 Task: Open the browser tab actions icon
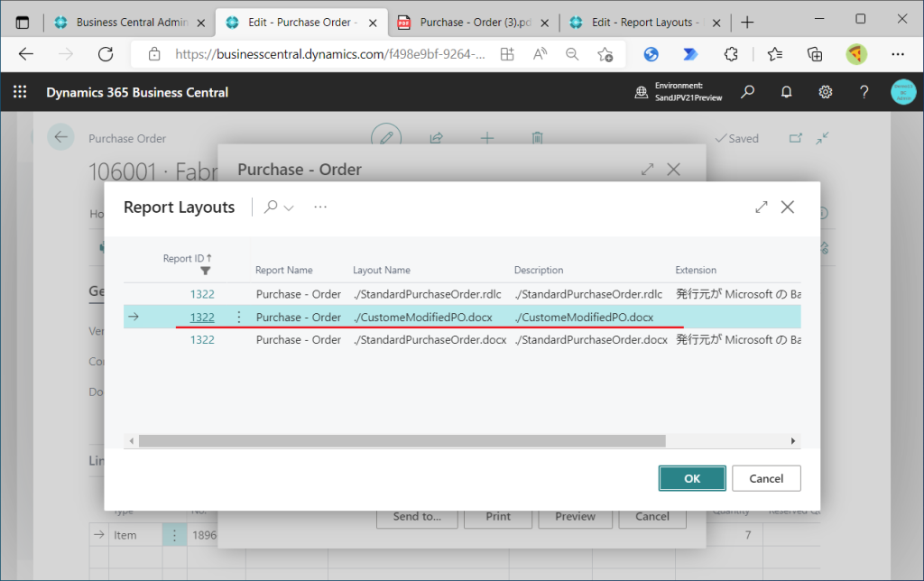tap(23, 23)
